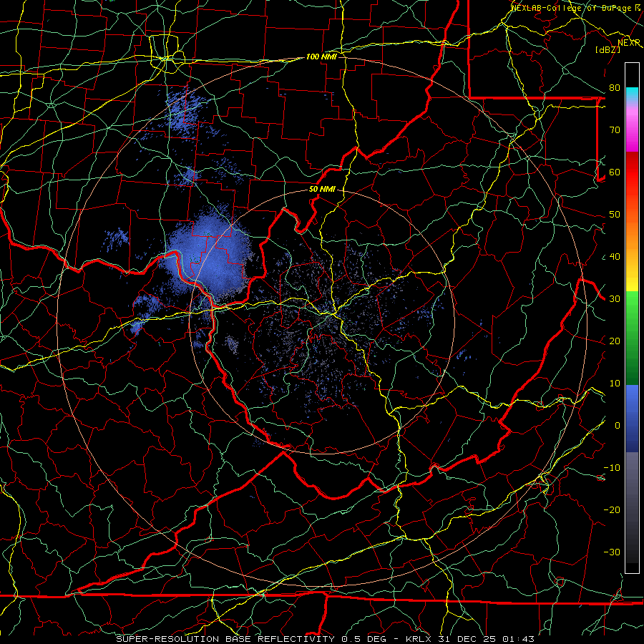Click the -30 value on the dBZ scale

pos(612,552)
